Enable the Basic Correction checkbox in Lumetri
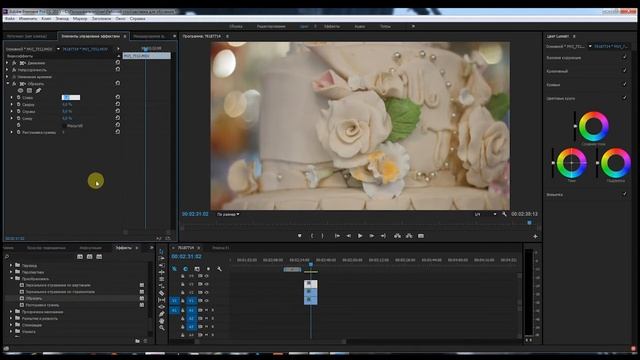The height and width of the screenshot is (360, 640). [x=624, y=58]
